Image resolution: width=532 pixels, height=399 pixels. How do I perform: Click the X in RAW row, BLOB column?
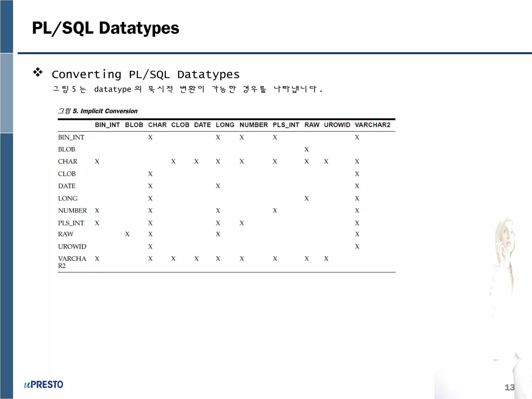[x=127, y=234]
